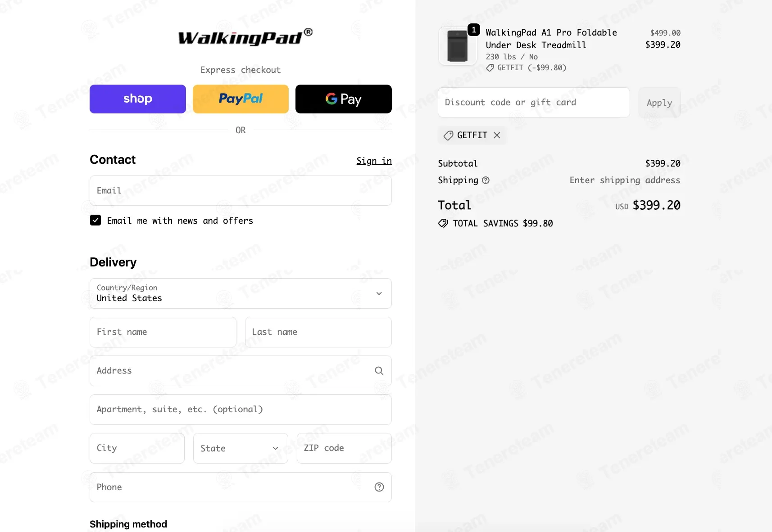Image resolution: width=772 pixels, height=532 pixels.
Task: Open the Country/Region dropdown
Action: [x=241, y=293]
